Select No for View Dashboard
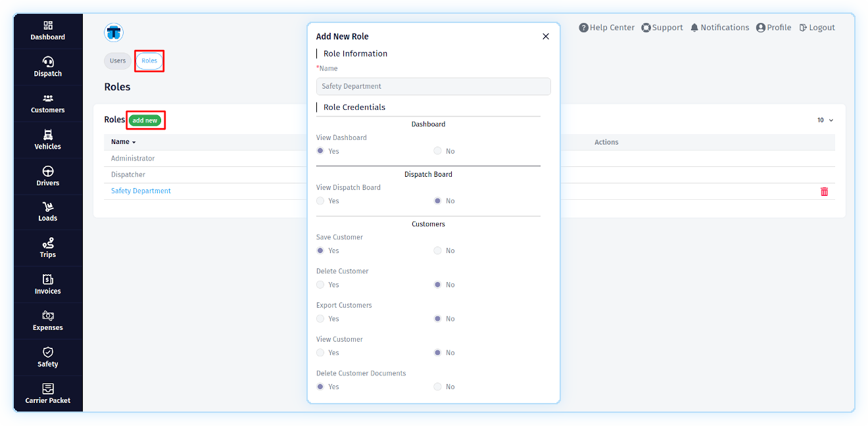The width and height of the screenshot is (868, 426). point(437,151)
